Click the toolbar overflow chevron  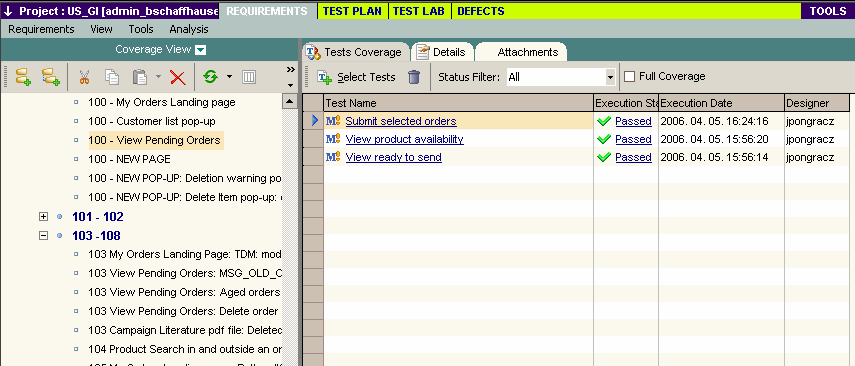click(291, 69)
